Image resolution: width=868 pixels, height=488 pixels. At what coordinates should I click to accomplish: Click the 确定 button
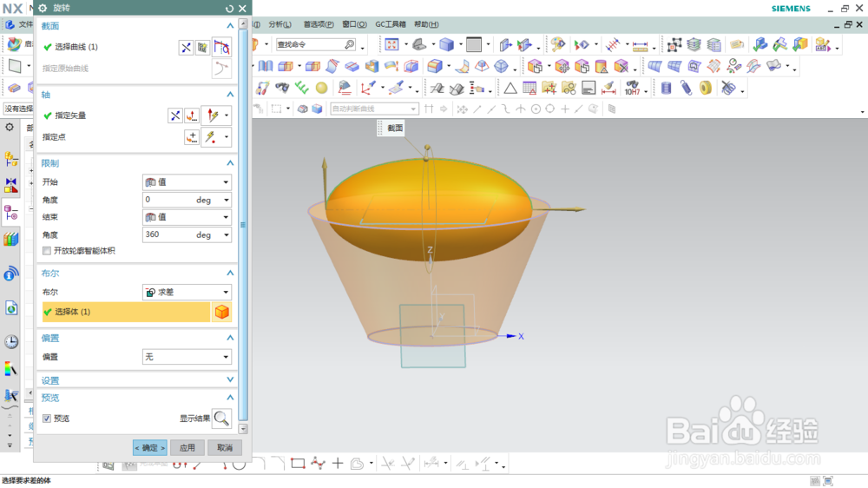click(150, 447)
